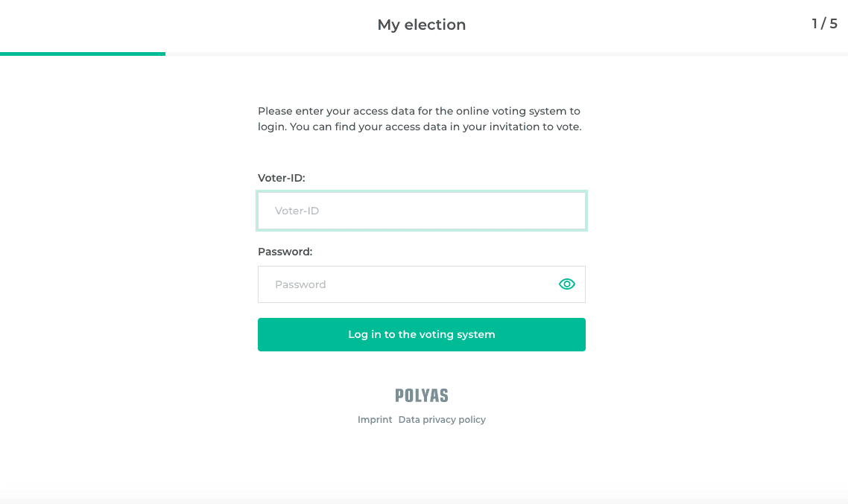Click the gray unfilled progress bar portion
This screenshot has height=504, width=848.
point(507,54)
